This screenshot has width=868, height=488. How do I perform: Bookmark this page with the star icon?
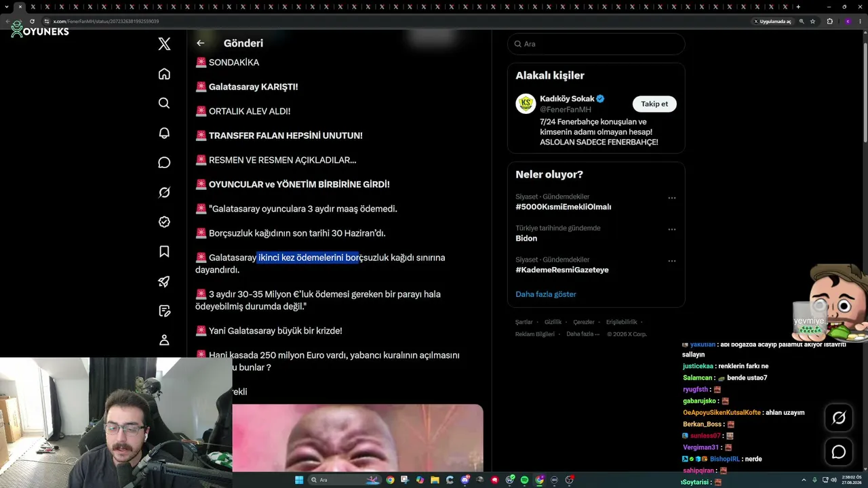tap(812, 21)
